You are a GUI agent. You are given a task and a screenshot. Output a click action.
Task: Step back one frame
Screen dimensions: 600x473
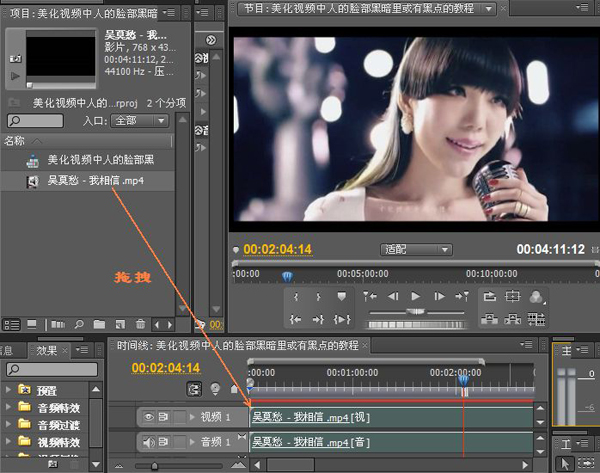pos(393,296)
